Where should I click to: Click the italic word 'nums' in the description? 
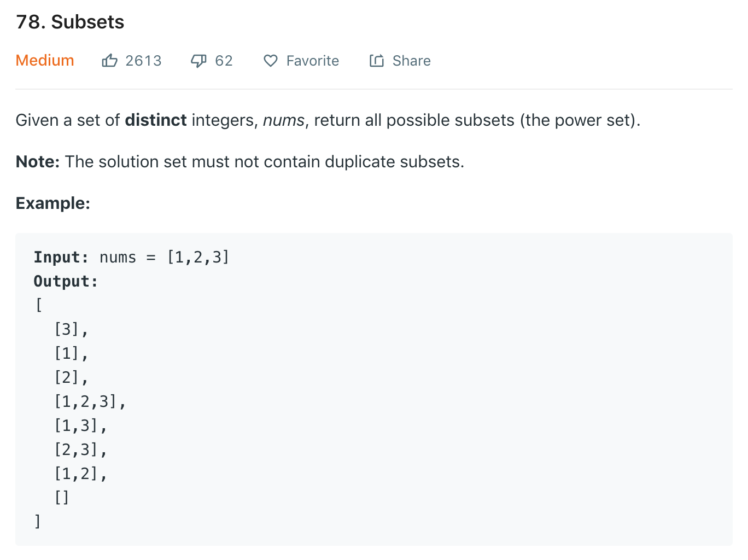[284, 120]
